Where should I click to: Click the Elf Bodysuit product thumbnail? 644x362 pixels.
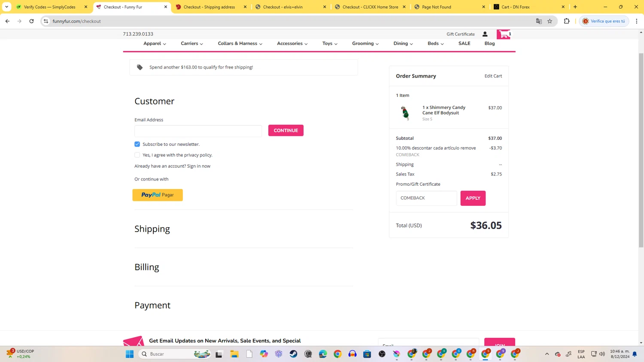coord(405,113)
